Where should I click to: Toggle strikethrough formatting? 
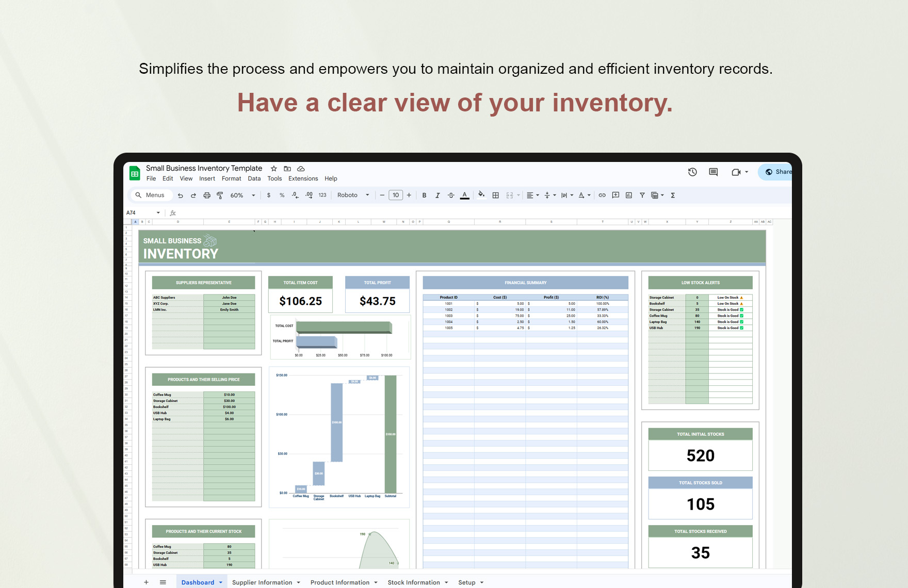[x=451, y=195]
